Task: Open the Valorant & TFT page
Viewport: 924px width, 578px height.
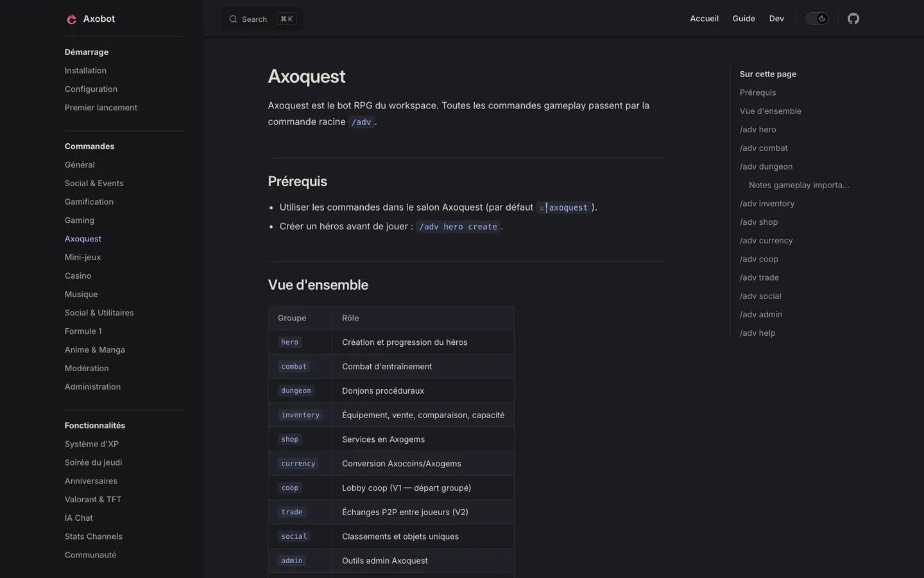Action: pyautogui.click(x=93, y=500)
